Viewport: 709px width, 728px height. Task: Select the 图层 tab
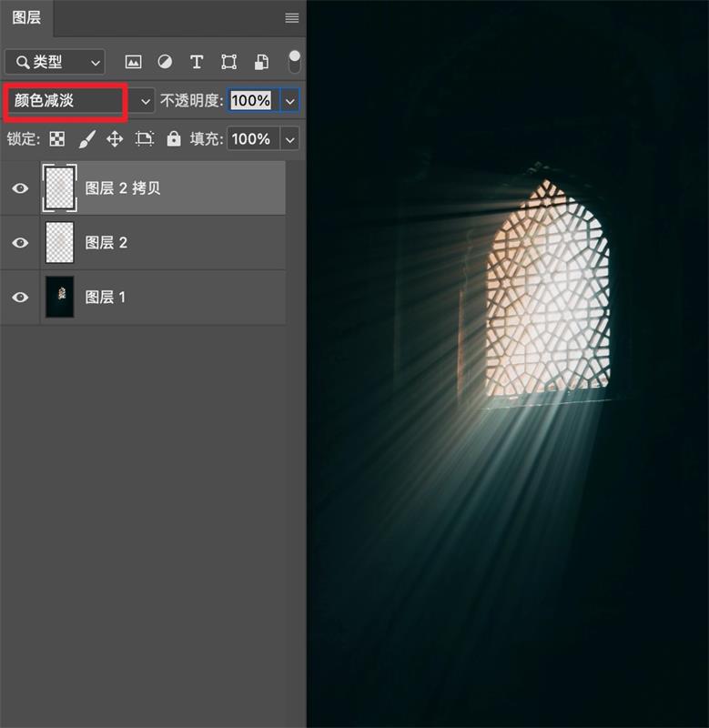coord(26,18)
